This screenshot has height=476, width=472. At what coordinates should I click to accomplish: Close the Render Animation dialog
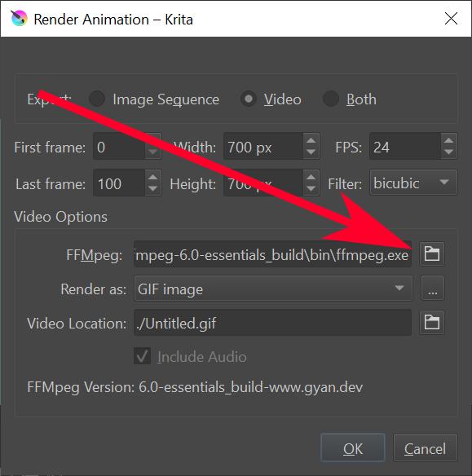pyautogui.click(x=451, y=19)
